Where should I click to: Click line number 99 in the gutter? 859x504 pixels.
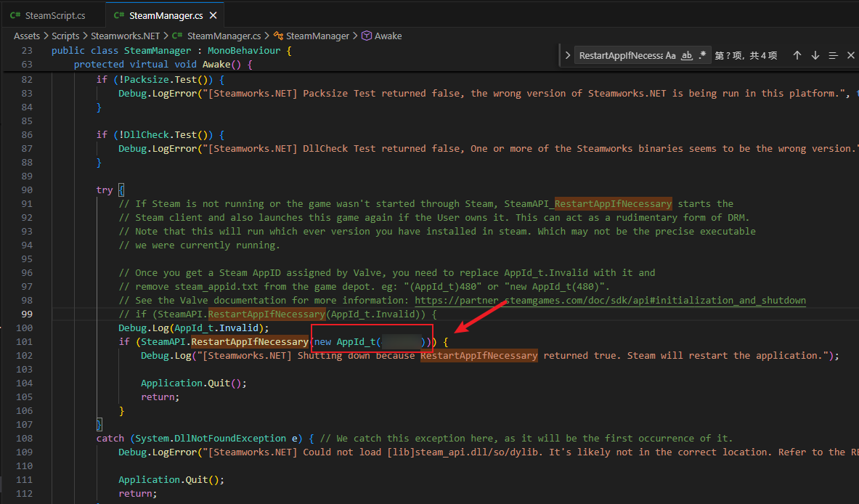tap(27, 314)
